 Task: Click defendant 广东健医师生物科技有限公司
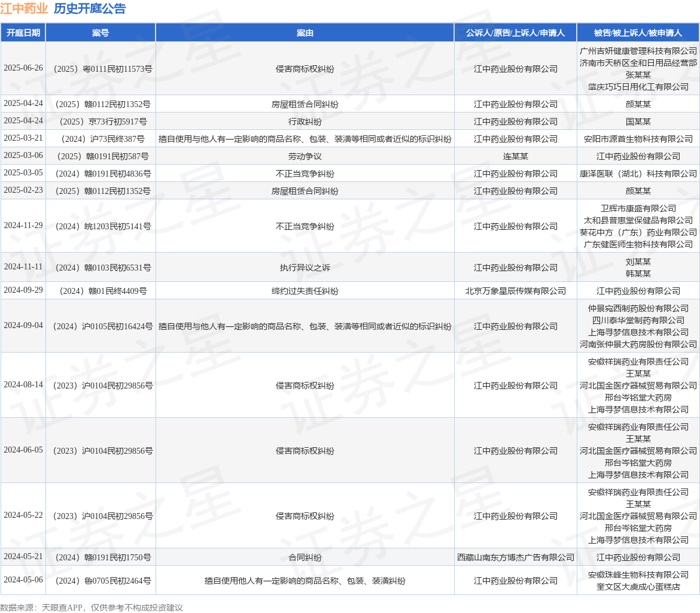pos(638,244)
